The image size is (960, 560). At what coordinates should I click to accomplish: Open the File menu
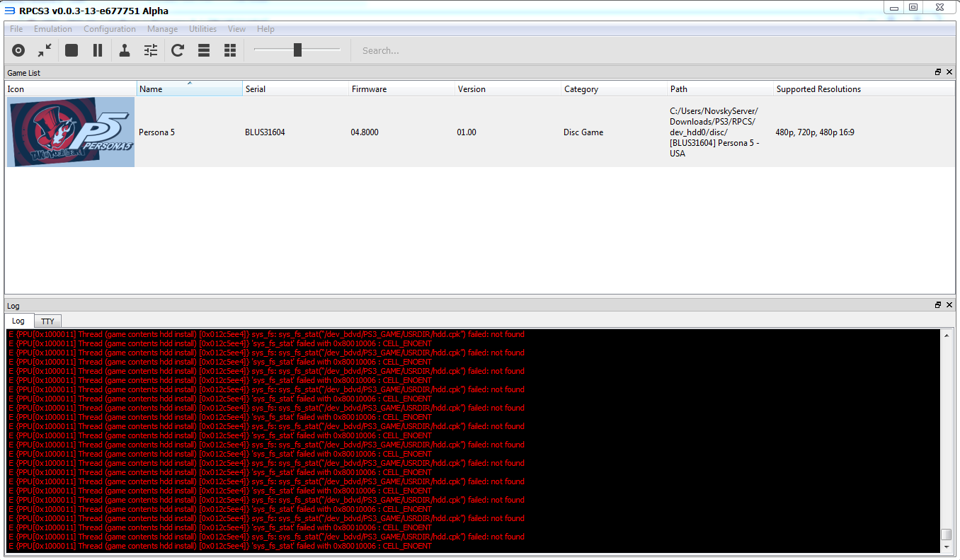[16, 29]
